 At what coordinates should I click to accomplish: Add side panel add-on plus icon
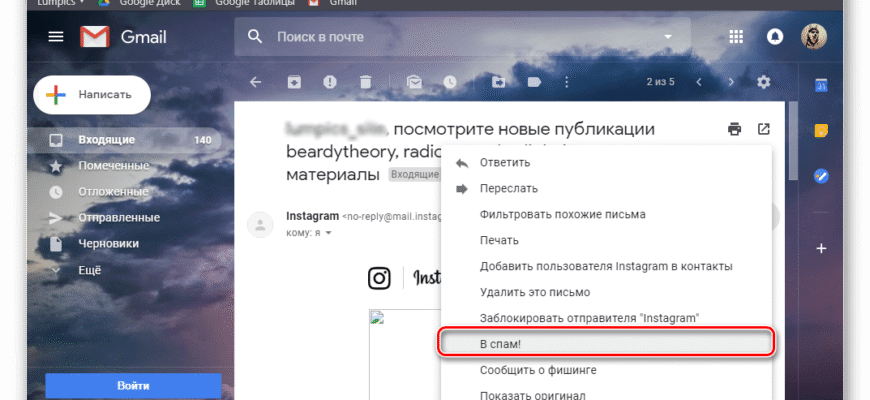point(821,249)
